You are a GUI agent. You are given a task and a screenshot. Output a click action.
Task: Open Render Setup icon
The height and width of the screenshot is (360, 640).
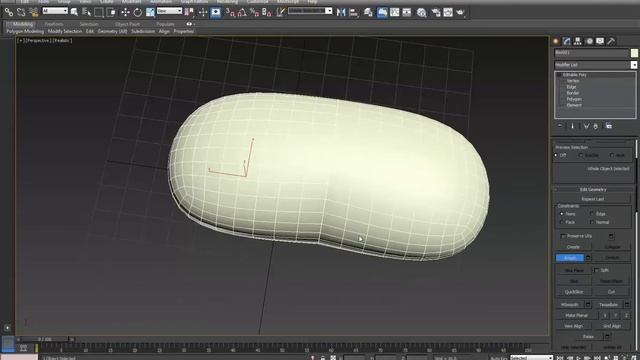(x=436, y=13)
